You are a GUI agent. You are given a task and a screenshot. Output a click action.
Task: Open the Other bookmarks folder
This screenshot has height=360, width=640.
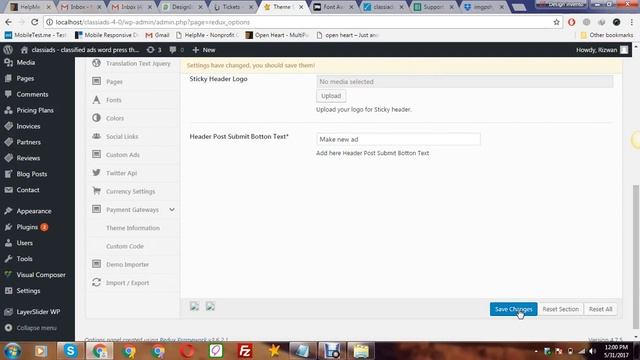point(607,35)
